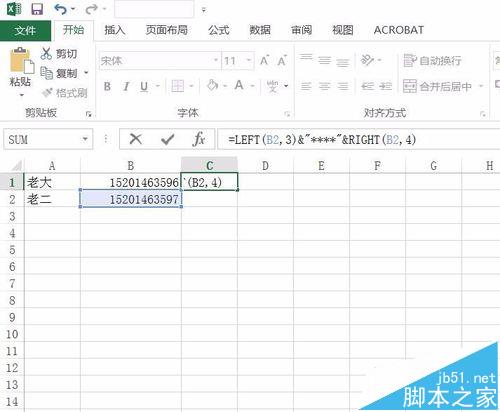This screenshot has width=500, height=412.
Task: Open the Insert Function fx dialog
Action: pyautogui.click(x=199, y=139)
